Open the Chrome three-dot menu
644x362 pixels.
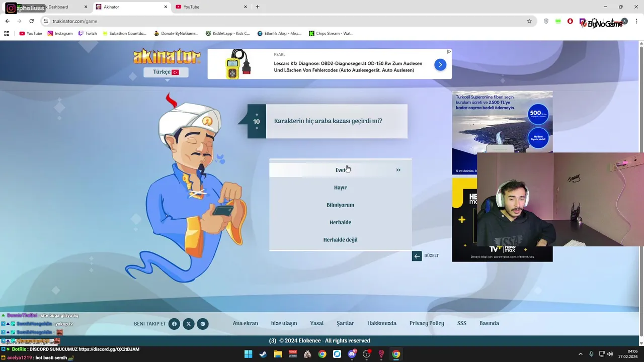(637, 21)
